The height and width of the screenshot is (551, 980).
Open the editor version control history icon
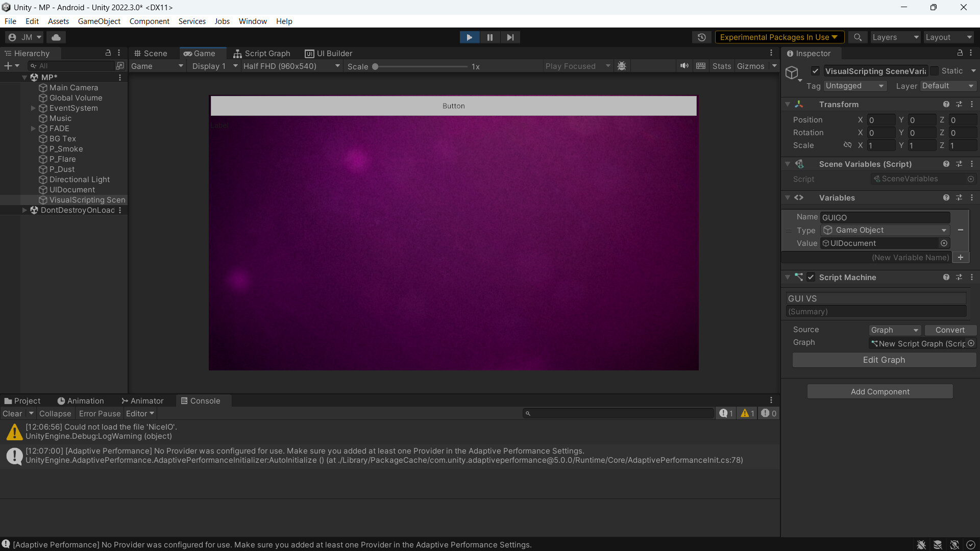pyautogui.click(x=702, y=37)
